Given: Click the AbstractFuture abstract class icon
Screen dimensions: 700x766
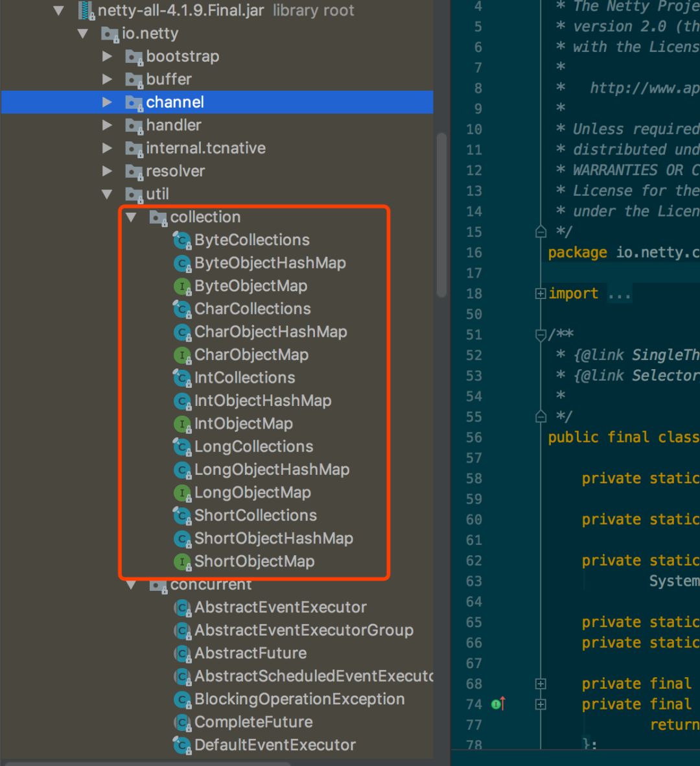Looking at the screenshot, I should (x=182, y=654).
